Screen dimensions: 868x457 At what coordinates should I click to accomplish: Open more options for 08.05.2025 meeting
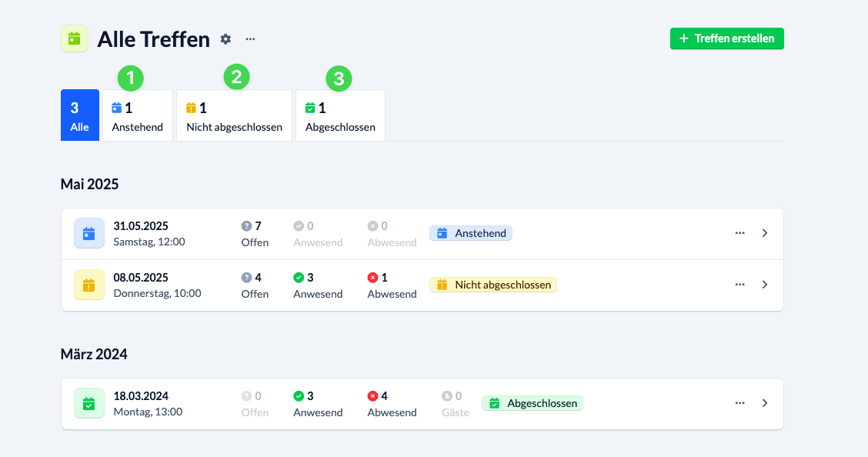[739, 285]
